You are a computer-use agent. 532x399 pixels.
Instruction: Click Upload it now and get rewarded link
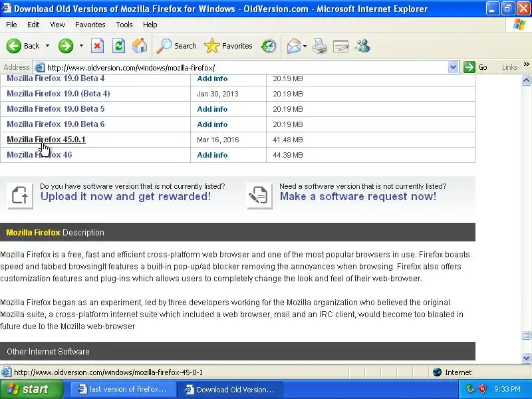[126, 196]
